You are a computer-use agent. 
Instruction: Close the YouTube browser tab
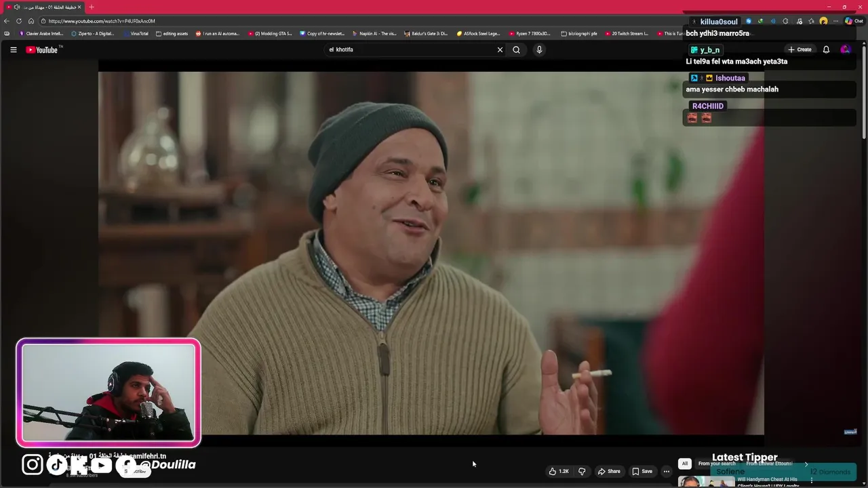click(79, 7)
